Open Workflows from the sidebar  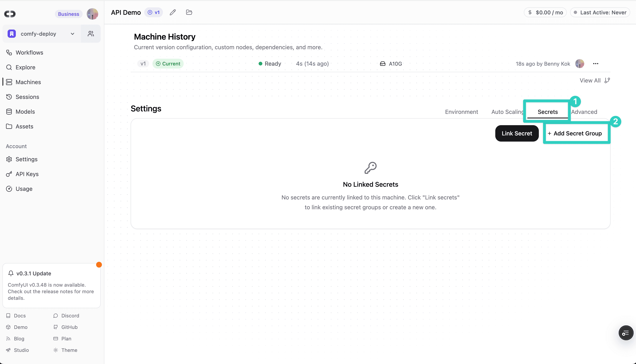pyautogui.click(x=29, y=53)
